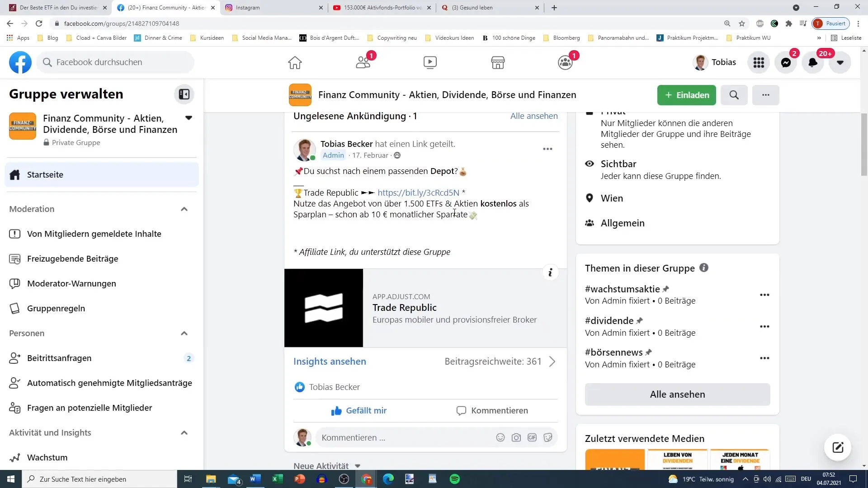
Task: Bookmark this page with the star icon
Action: tap(742, 23)
